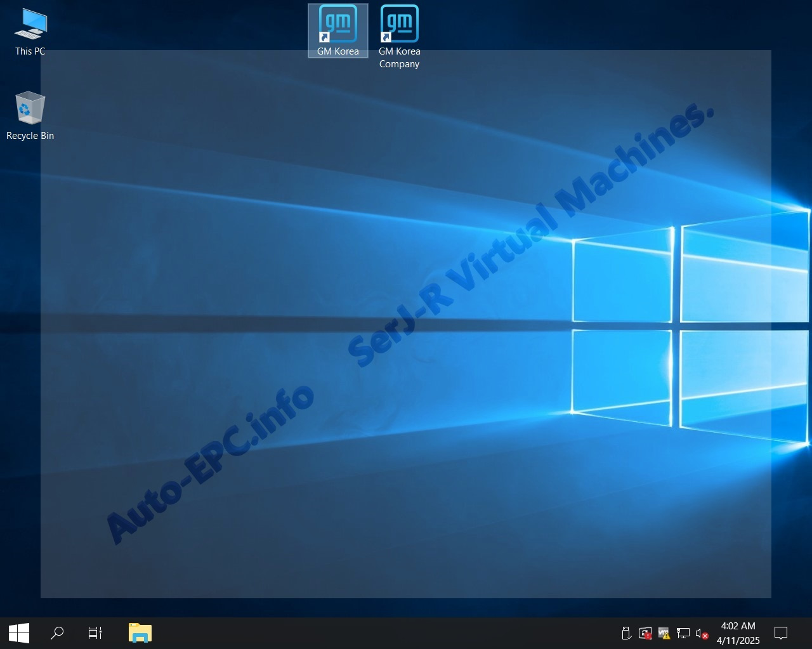Open the clock showing 4:02 AM
Screen dimensions: 812x649
coord(738,633)
